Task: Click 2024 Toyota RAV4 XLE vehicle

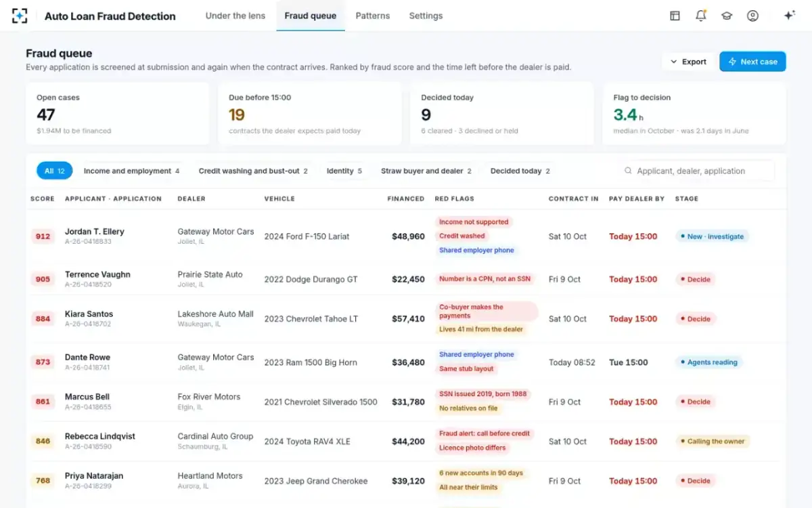Action: pyautogui.click(x=307, y=441)
